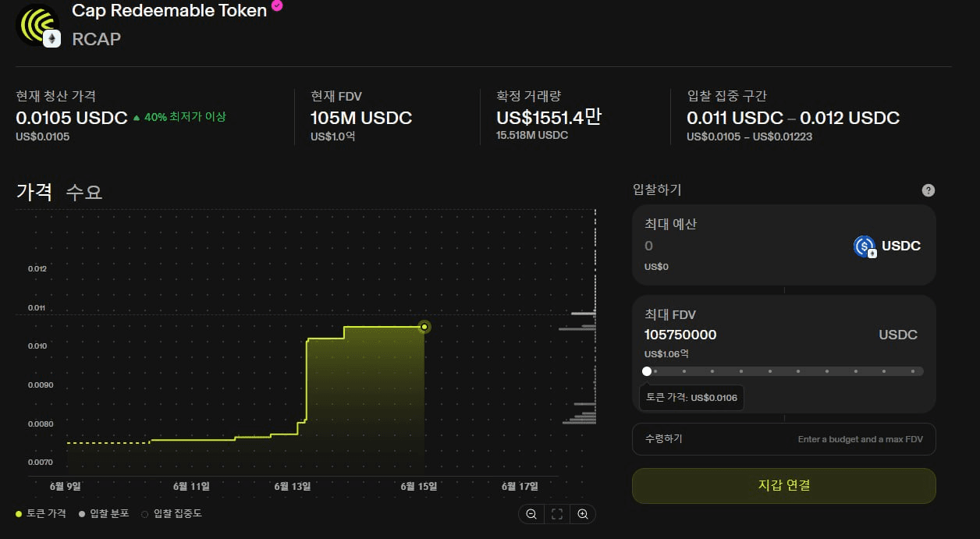
Task: Open the help question mark icon
Action: point(928,190)
